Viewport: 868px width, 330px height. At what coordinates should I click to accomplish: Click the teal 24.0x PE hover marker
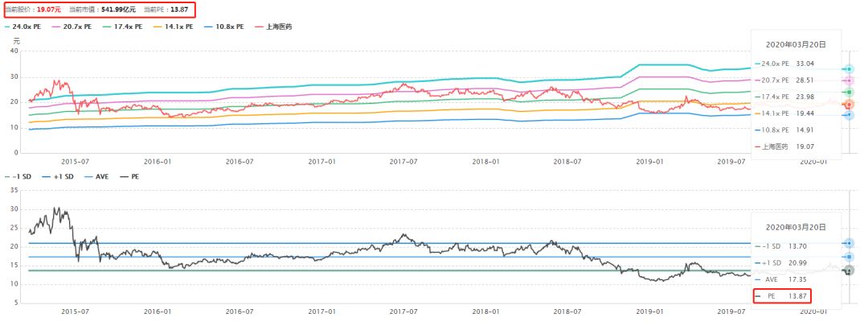[x=849, y=68]
